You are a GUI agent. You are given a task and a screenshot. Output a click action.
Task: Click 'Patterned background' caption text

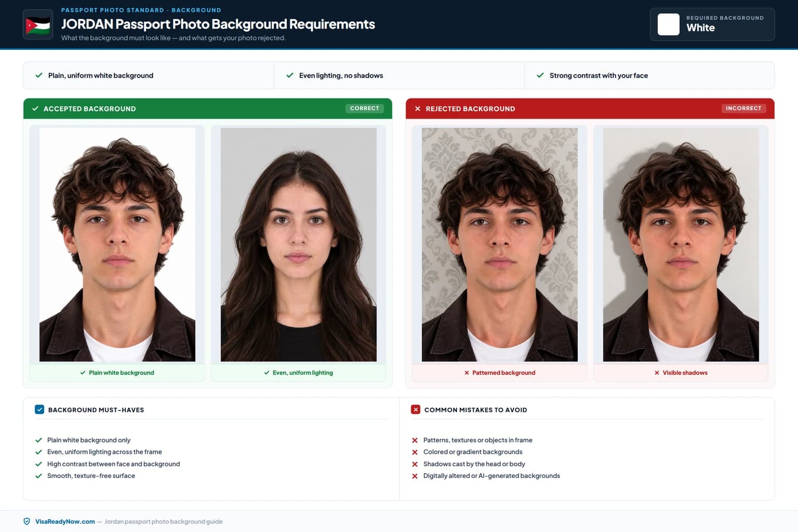click(503, 373)
